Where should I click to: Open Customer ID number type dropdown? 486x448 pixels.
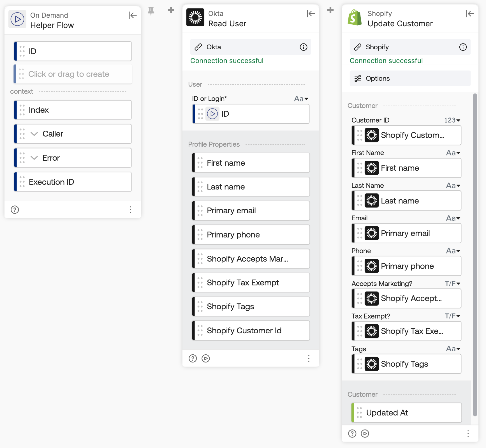click(x=452, y=120)
